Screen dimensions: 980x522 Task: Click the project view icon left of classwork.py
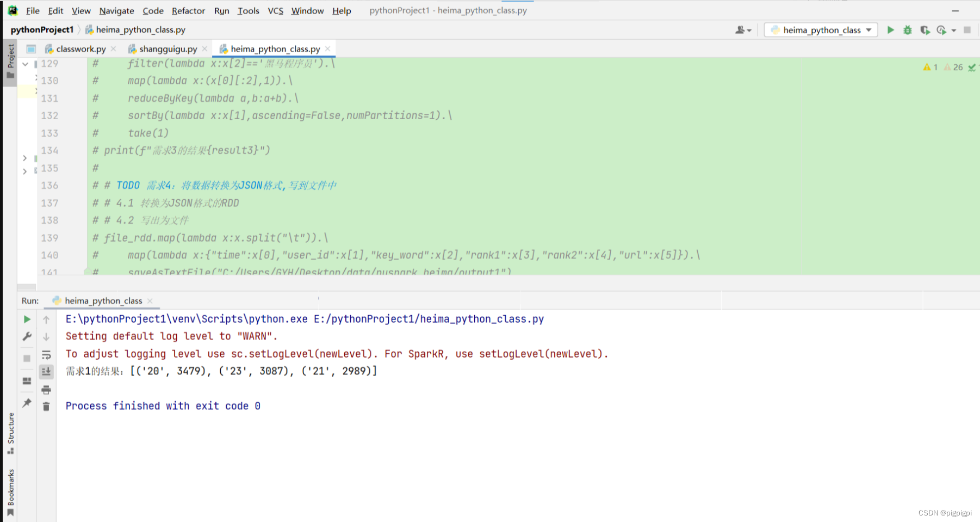31,49
